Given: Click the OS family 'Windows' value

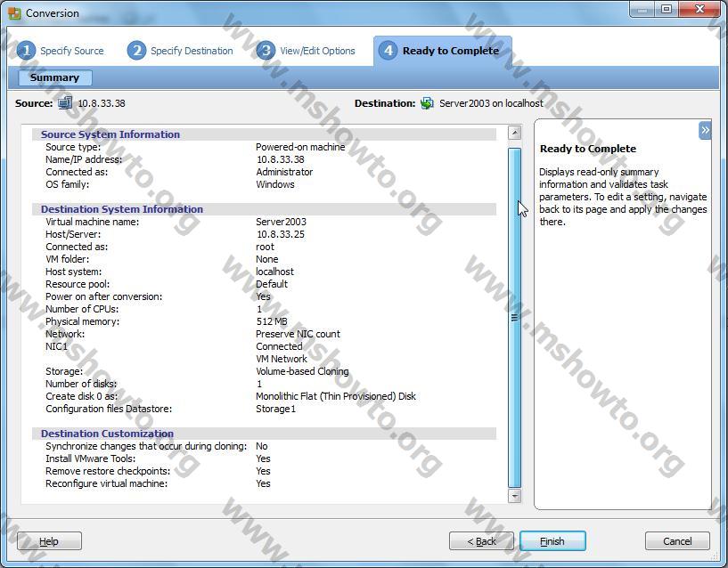Looking at the screenshot, I should [275, 184].
